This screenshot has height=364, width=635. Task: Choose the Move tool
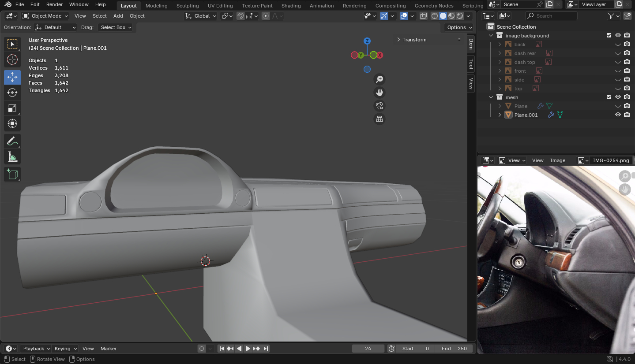12,77
